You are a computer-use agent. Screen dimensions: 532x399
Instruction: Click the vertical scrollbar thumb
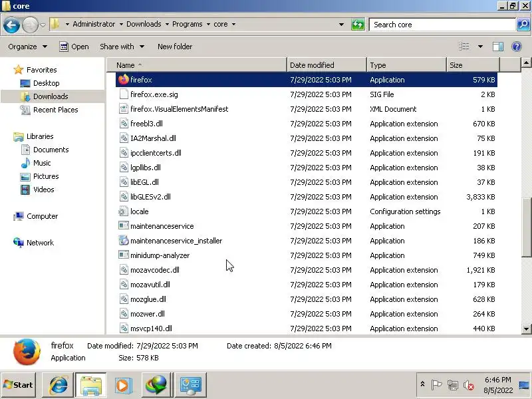[x=526, y=227]
